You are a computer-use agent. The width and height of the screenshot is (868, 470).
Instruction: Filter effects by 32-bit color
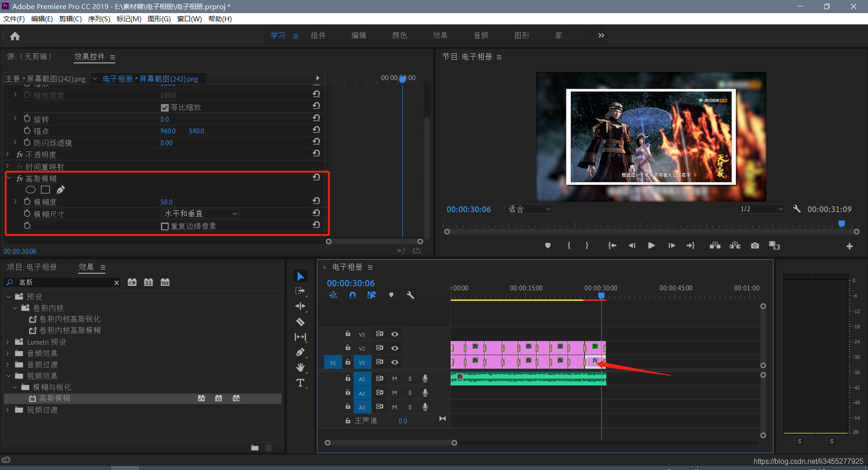148,282
